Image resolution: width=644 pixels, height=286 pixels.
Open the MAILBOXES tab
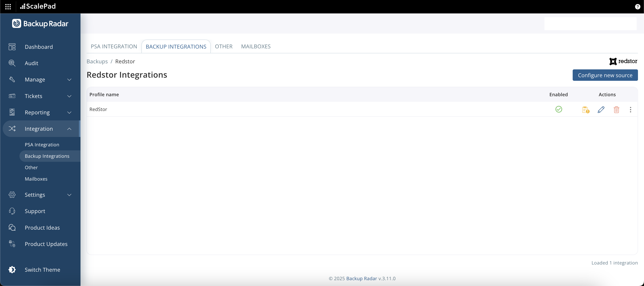coord(256,47)
